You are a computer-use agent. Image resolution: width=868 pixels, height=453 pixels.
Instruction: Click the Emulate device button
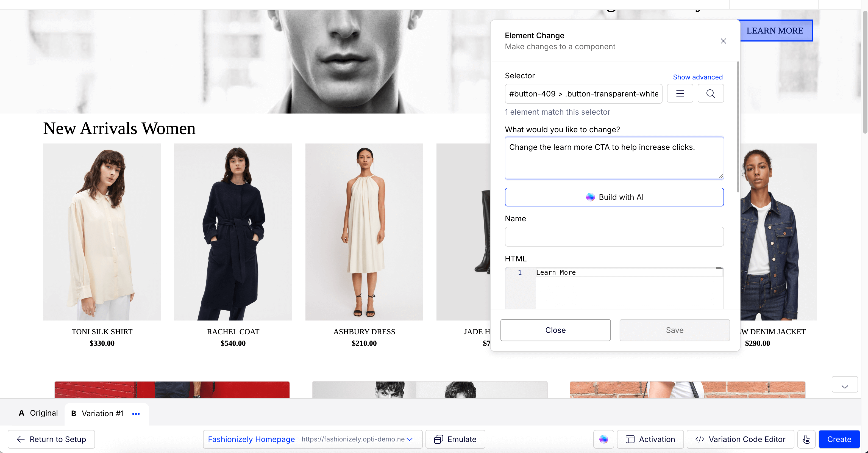point(455,439)
